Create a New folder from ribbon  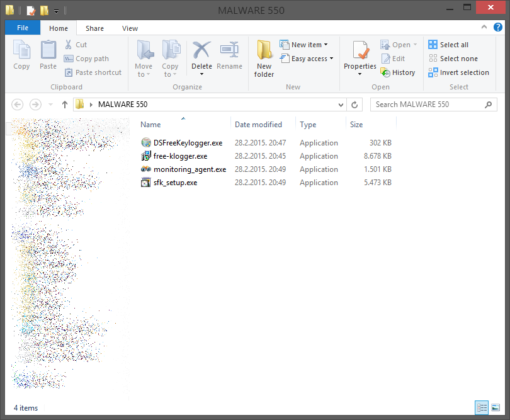click(264, 59)
